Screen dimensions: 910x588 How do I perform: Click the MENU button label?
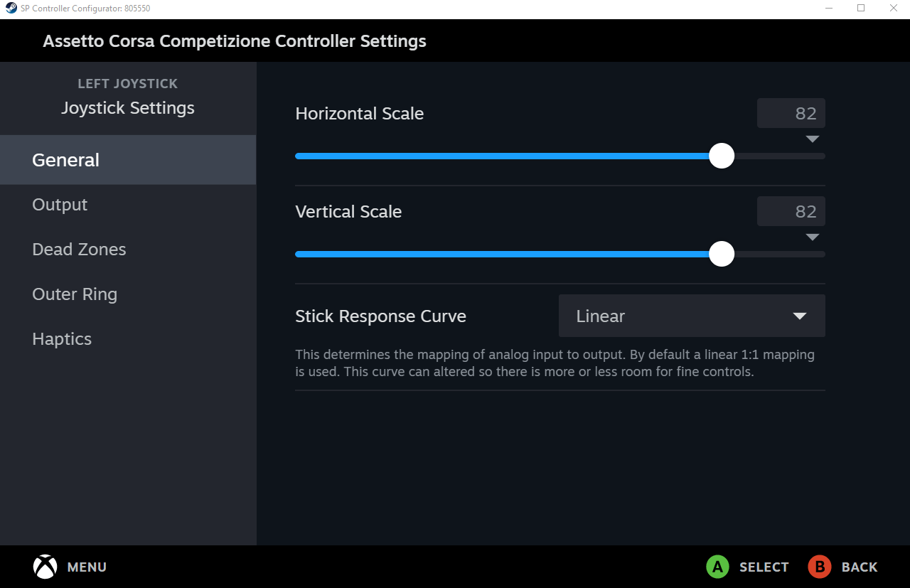pyautogui.click(x=87, y=567)
